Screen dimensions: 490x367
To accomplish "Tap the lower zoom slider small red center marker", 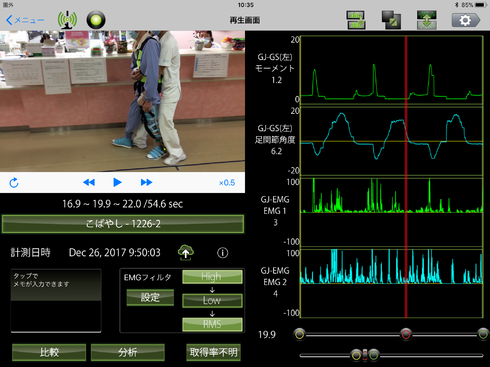I will point(365,355).
